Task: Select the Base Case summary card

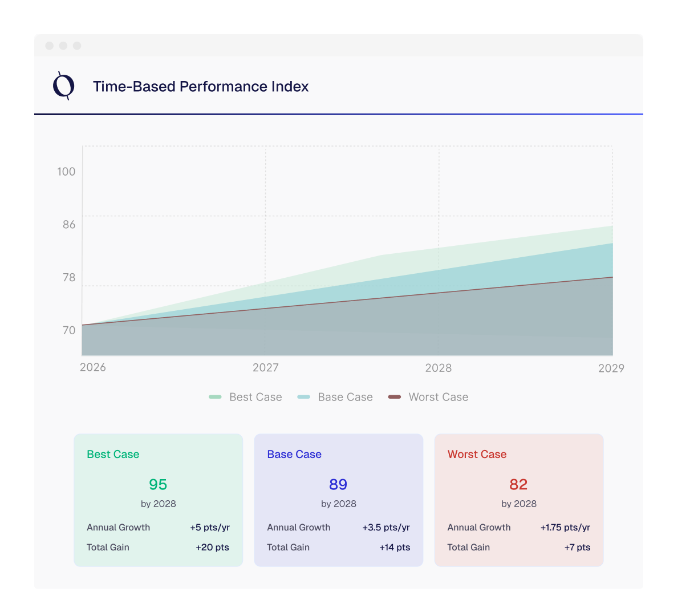Action: [338, 500]
